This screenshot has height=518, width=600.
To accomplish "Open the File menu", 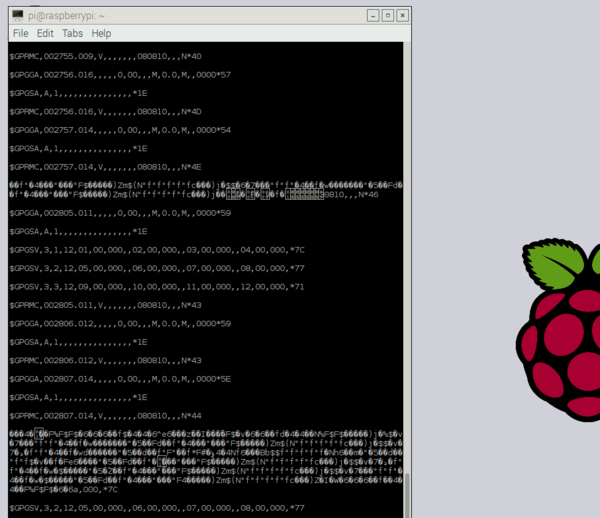I will [x=20, y=33].
